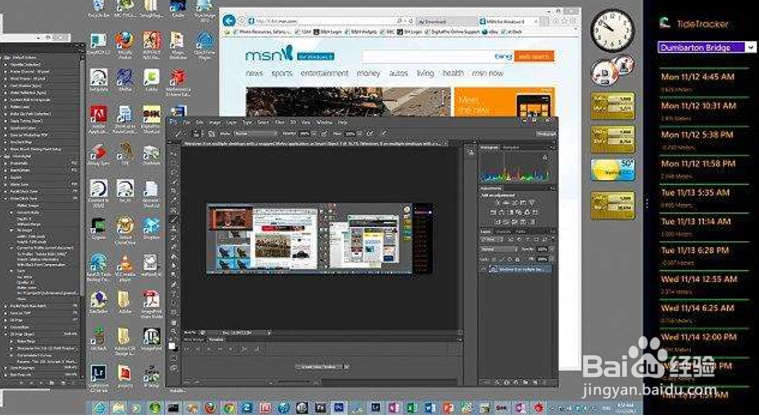759x417 pixels.
Task: Select the Timeline tab at bottom
Action: click(x=216, y=340)
